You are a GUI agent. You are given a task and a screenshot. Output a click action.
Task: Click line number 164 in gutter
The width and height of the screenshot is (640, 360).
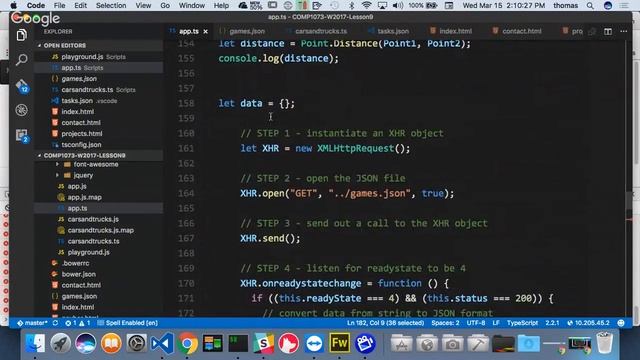coord(186,193)
